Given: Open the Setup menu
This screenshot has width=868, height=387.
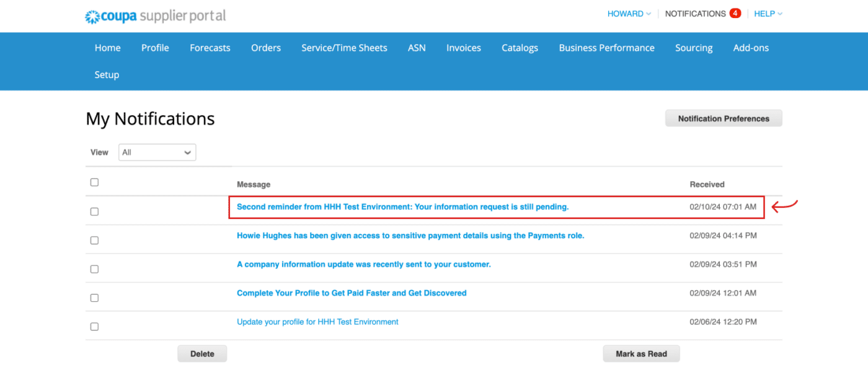Looking at the screenshot, I should [107, 74].
